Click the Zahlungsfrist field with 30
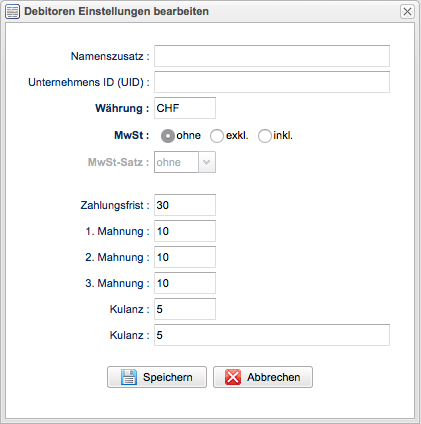421x424 pixels. (x=185, y=205)
